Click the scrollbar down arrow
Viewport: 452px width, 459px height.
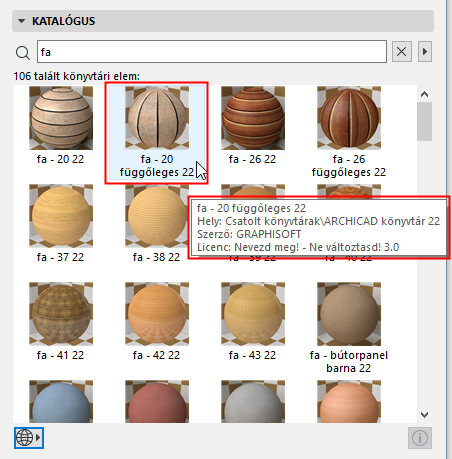coord(424,415)
